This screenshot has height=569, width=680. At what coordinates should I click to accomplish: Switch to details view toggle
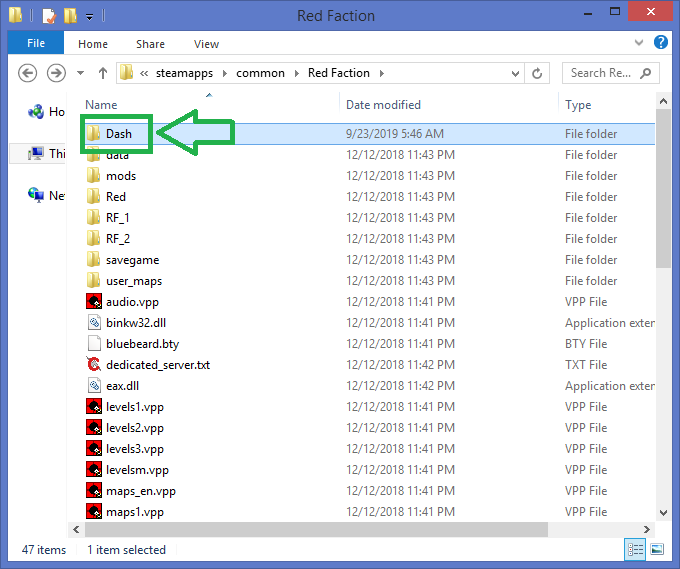(635, 549)
